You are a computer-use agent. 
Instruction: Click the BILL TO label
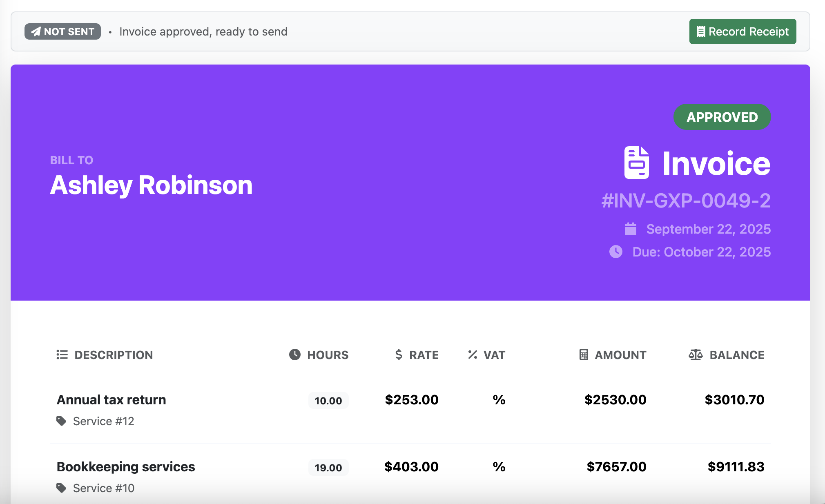tap(71, 160)
